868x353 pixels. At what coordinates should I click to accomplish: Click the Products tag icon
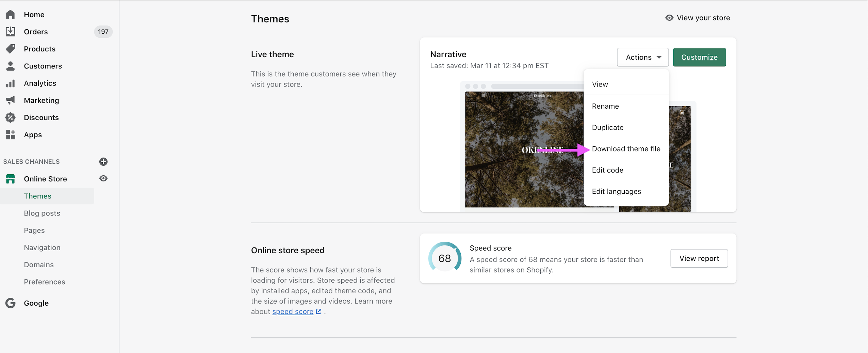[x=11, y=49]
